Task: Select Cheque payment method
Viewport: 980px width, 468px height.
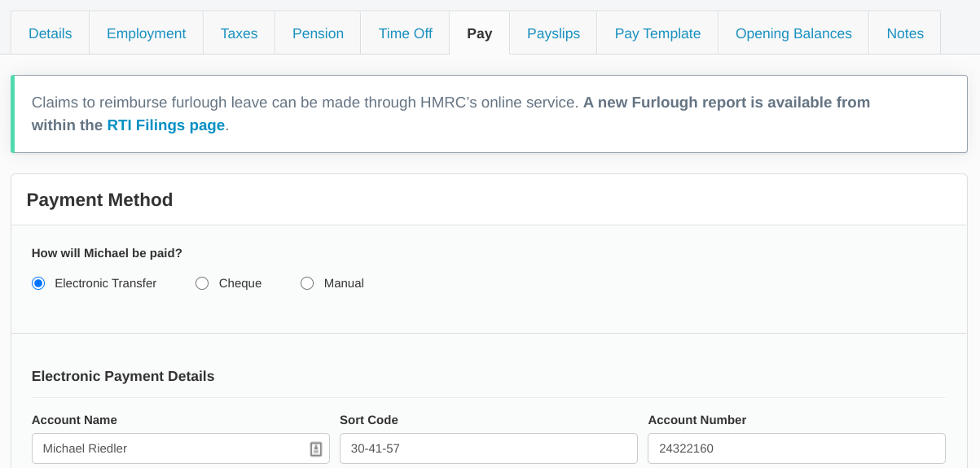Action: tap(202, 283)
